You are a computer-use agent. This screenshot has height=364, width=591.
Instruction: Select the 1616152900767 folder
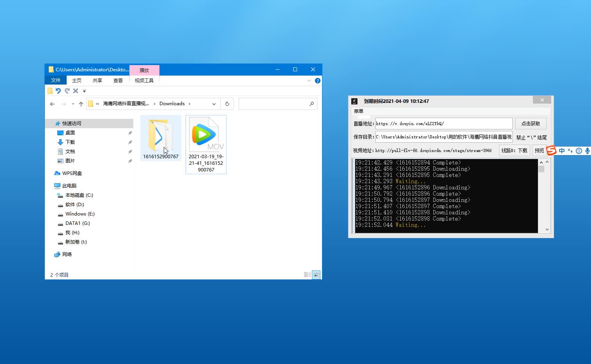coord(161,138)
